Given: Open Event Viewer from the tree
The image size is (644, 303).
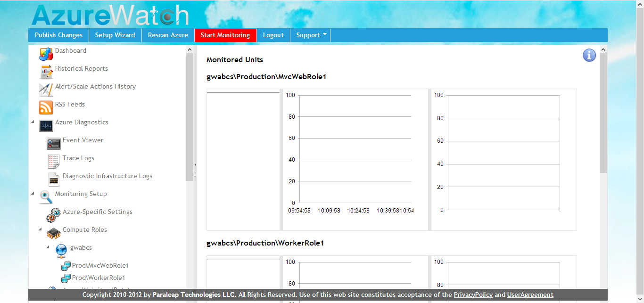Looking at the screenshot, I should (83, 140).
